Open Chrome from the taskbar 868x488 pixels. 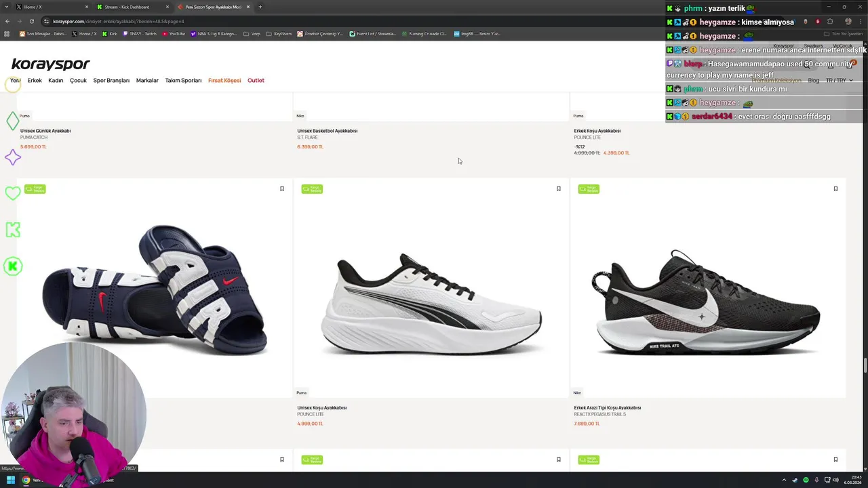(26, 480)
